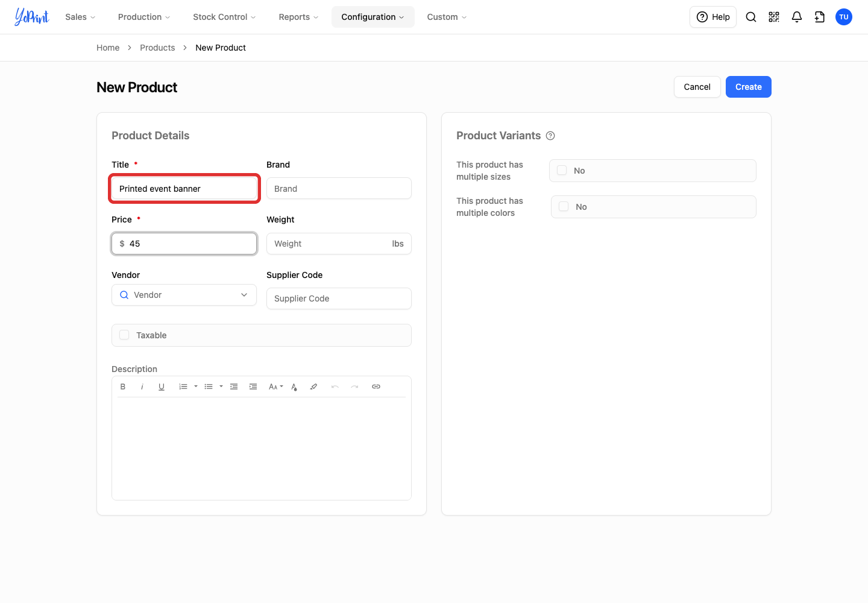The image size is (868, 603).
Task: Open the text highlight color tool
Action: pyautogui.click(x=313, y=387)
